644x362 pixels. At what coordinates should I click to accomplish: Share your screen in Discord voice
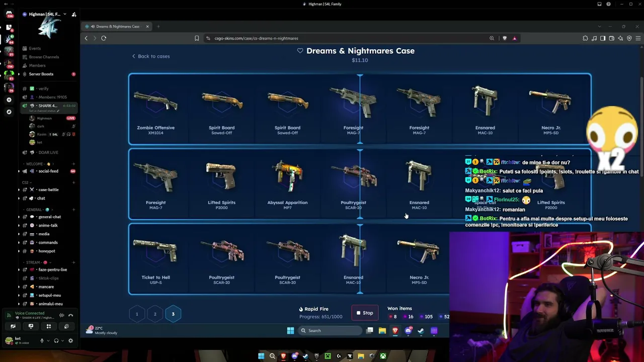tap(31, 326)
